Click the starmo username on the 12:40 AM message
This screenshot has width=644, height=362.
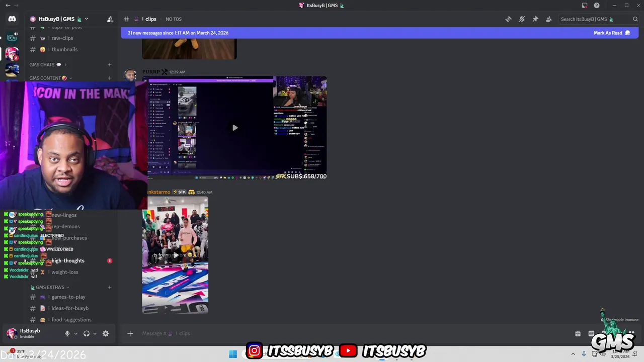coord(158,192)
